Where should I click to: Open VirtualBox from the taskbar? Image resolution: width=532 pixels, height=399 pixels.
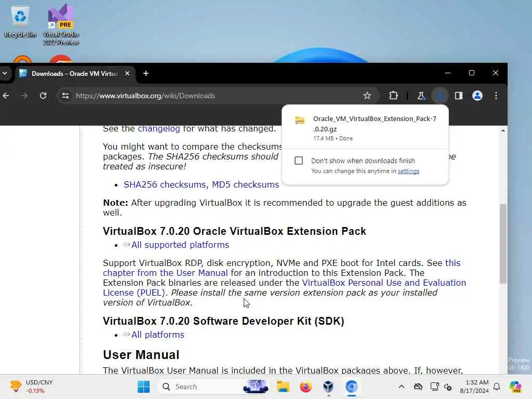(328, 387)
